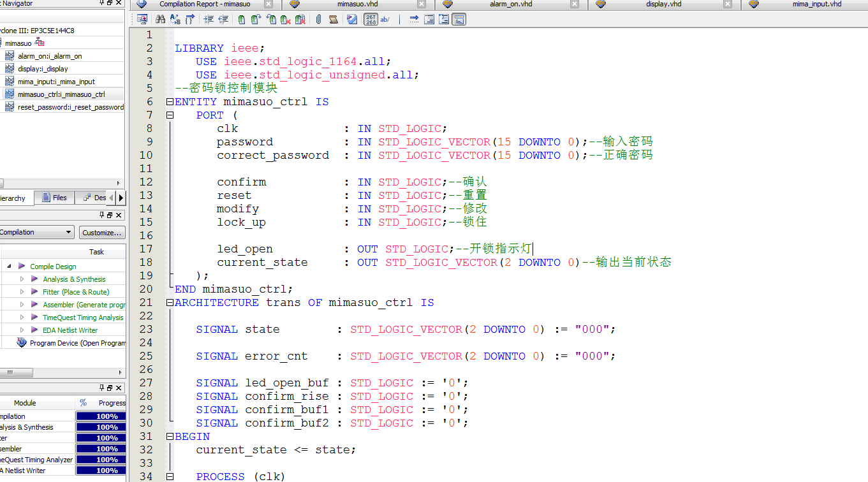Select reset_password:i_reset_password in hierarchy
This screenshot has height=482, width=868.
[x=70, y=107]
